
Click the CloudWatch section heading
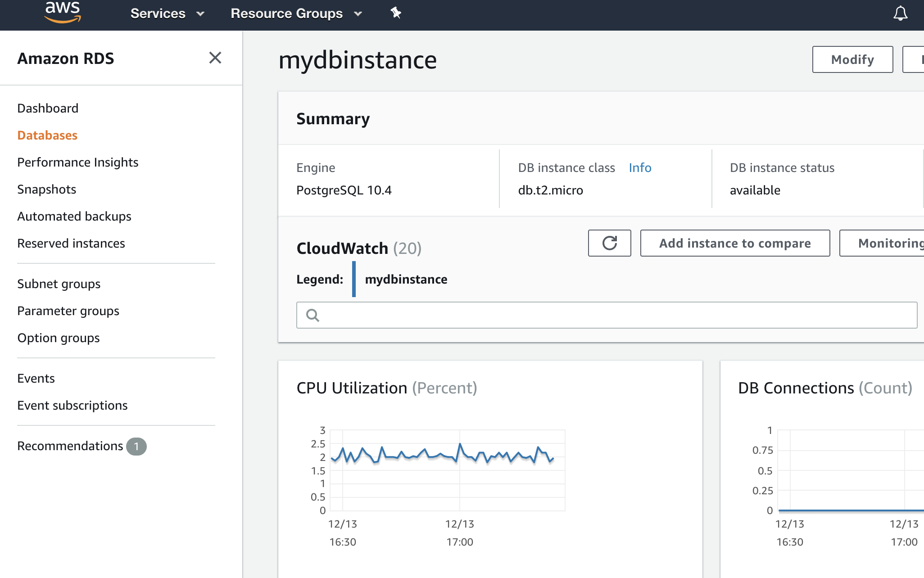point(359,248)
